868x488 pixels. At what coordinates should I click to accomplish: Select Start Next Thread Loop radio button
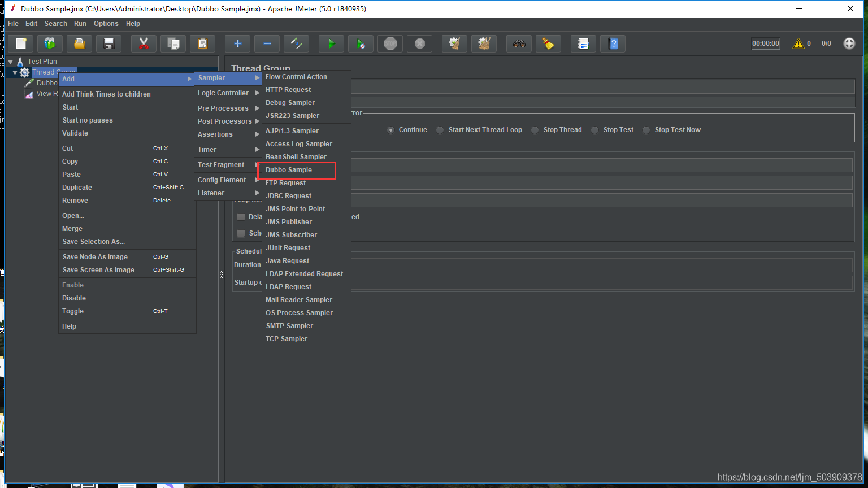[x=440, y=130]
